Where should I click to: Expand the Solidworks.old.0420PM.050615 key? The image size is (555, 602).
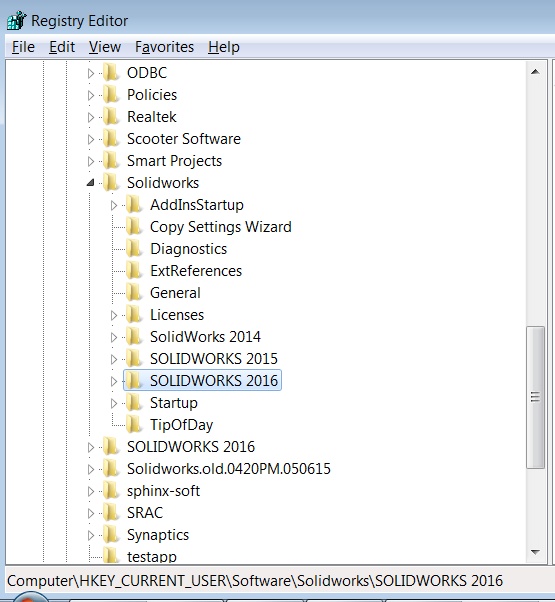tap(91, 469)
